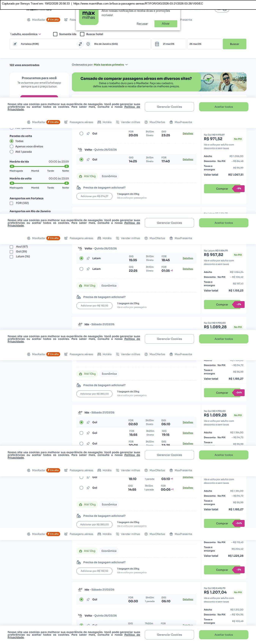Click the green Buscar button

234,44
